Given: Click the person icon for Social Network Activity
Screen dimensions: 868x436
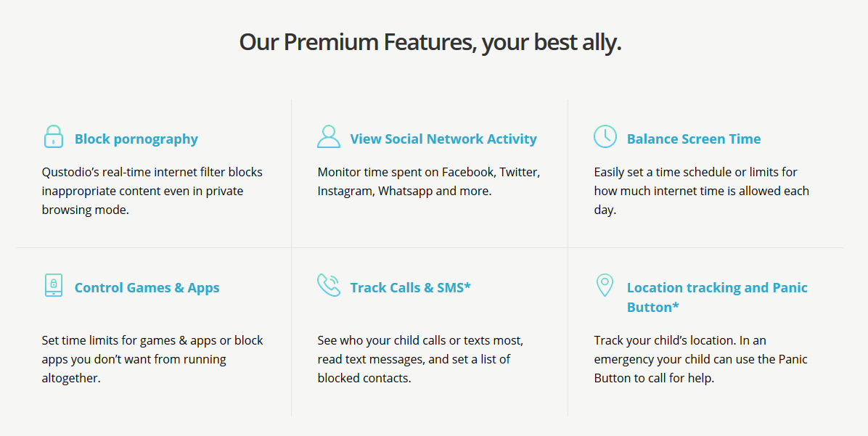Looking at the screenshot, I should (x=329, y=136).
